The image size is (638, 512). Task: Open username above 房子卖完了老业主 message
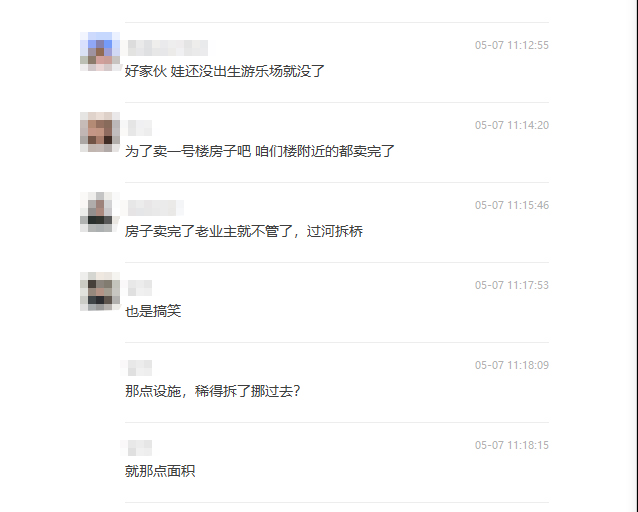[156, 208]
